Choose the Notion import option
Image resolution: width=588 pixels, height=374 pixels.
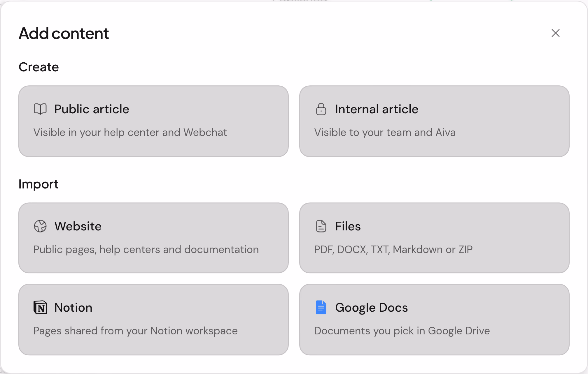pyautogui.click(x=153, y=320)
